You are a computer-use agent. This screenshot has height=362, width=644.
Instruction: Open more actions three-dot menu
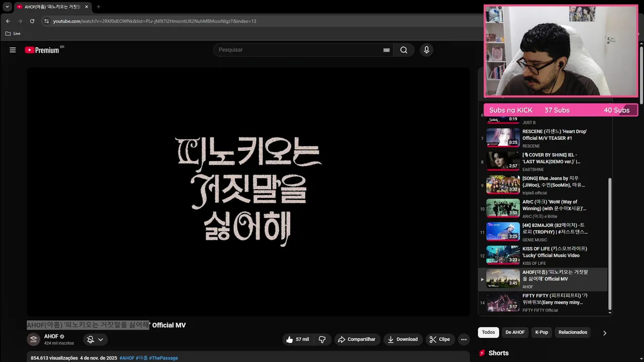[x=464, y=339]
